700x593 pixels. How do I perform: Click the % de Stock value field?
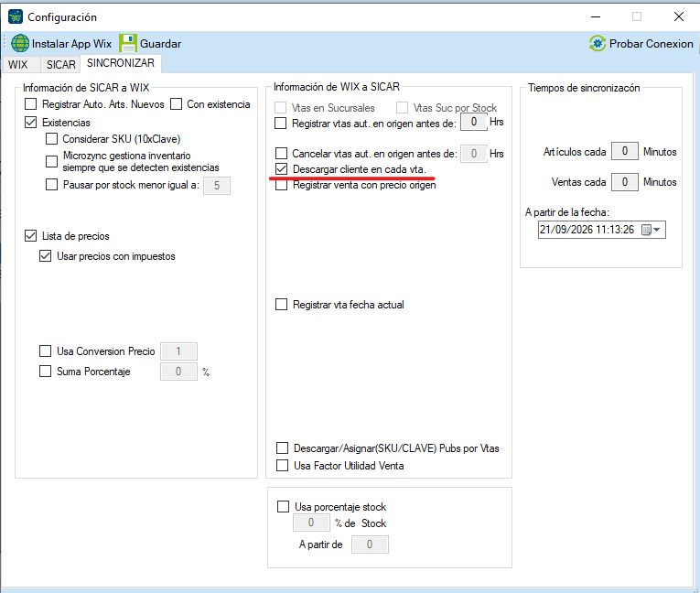(x=311, y=523)
